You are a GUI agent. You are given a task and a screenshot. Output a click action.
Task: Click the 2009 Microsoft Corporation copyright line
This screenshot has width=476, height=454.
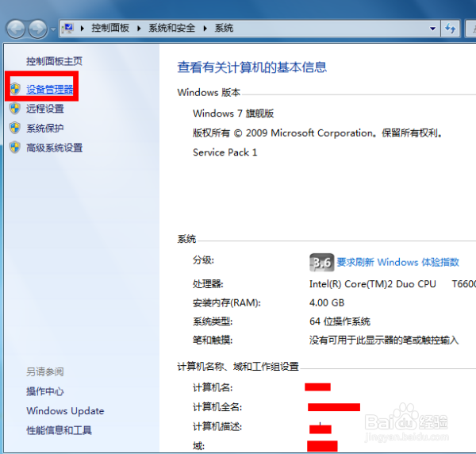(317, 133)
